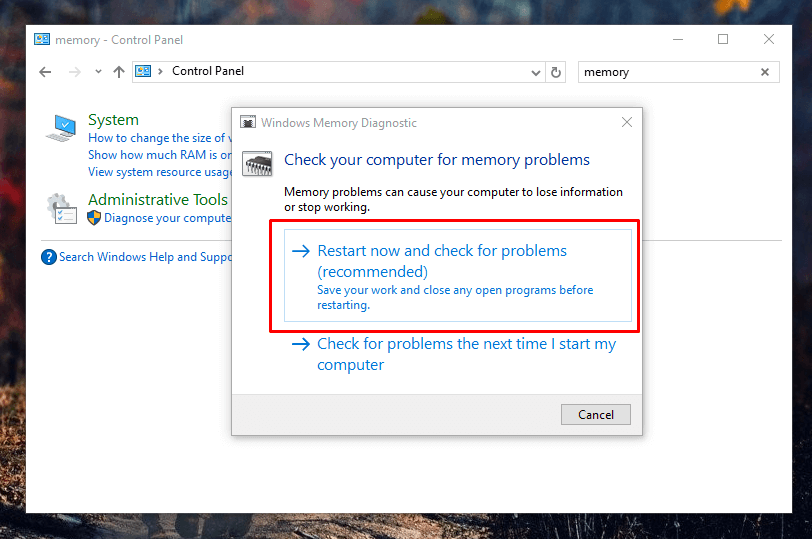Image resolution: width=812 pixels, height=539 pixels.
Task: Refresh the Control Panel address bar
Action: click(556, 72)
